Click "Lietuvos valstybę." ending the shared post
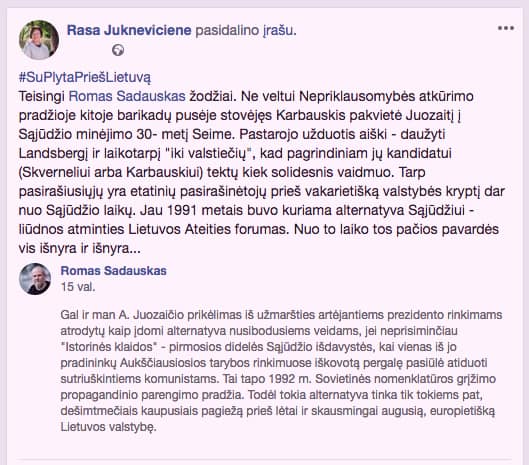 coord(109,427)
